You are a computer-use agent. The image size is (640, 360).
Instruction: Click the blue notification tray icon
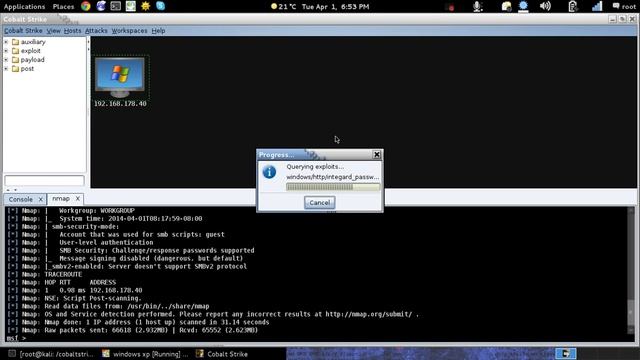point(523,6)
